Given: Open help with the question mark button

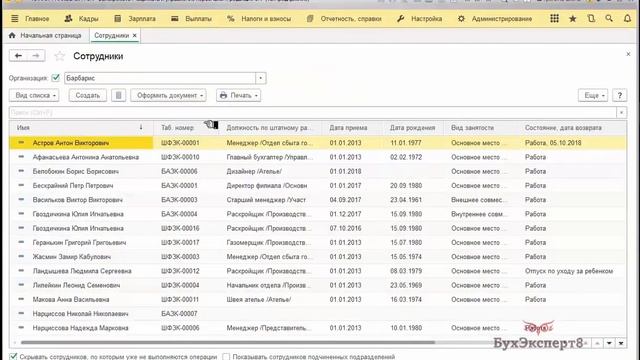Looking at the screenshot, I should 620,96.
